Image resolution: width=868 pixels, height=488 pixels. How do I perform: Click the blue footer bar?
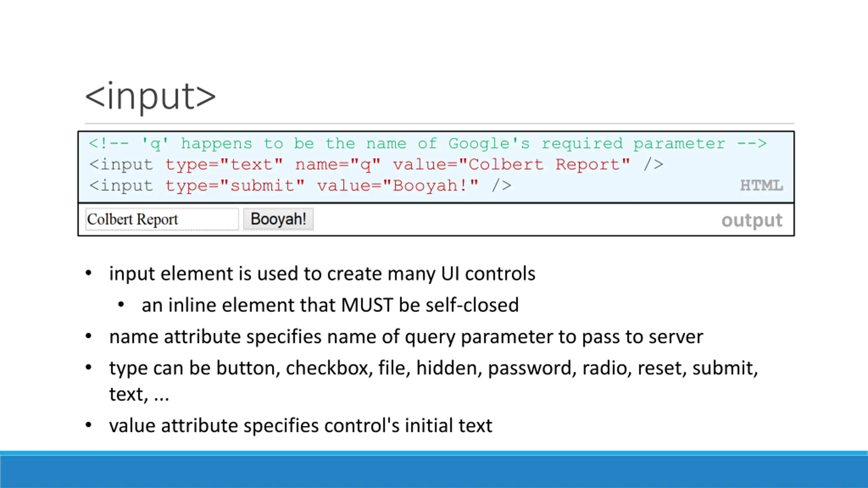434,470
